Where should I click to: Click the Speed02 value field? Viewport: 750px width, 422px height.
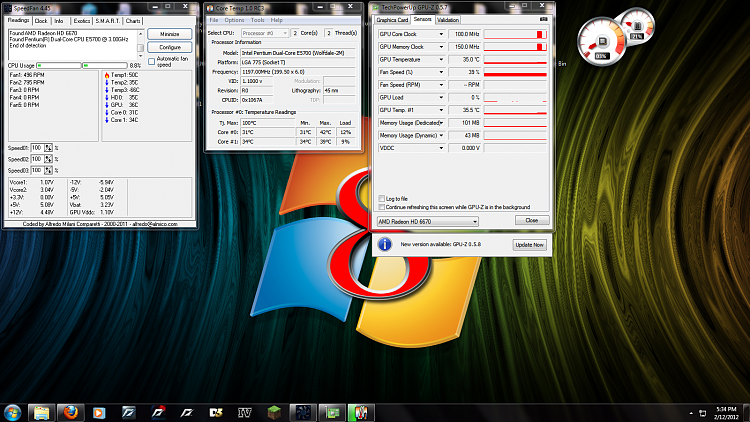point(37,159)
